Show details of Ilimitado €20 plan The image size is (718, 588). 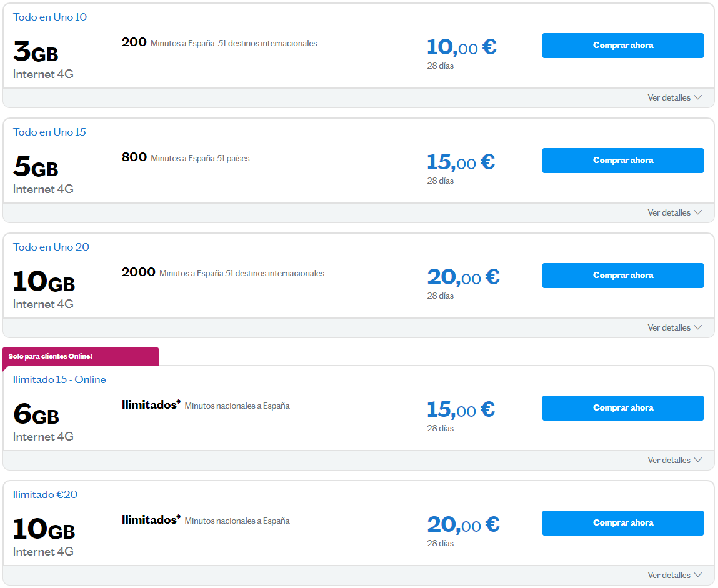(x=674, y=576)
